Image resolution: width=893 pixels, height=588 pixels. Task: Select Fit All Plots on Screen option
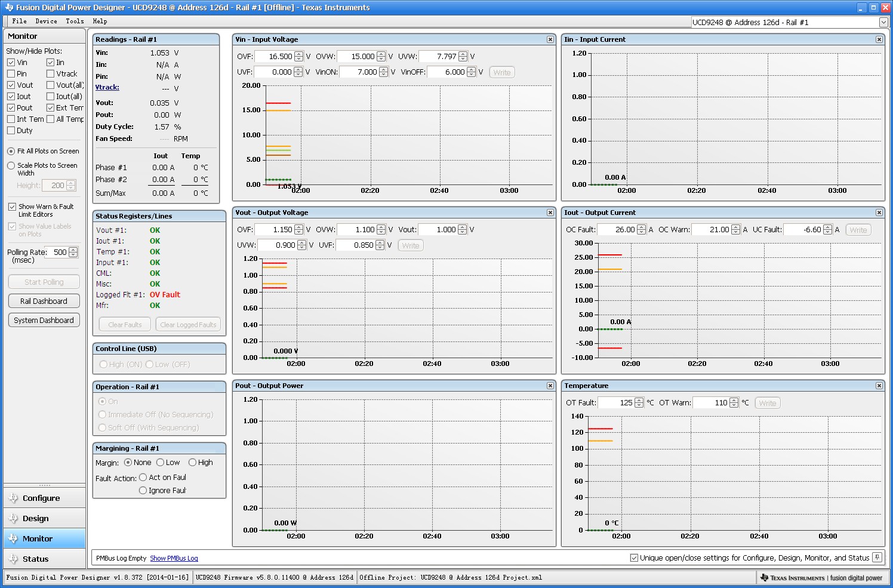pyautogui.click(x=11, y=151)
